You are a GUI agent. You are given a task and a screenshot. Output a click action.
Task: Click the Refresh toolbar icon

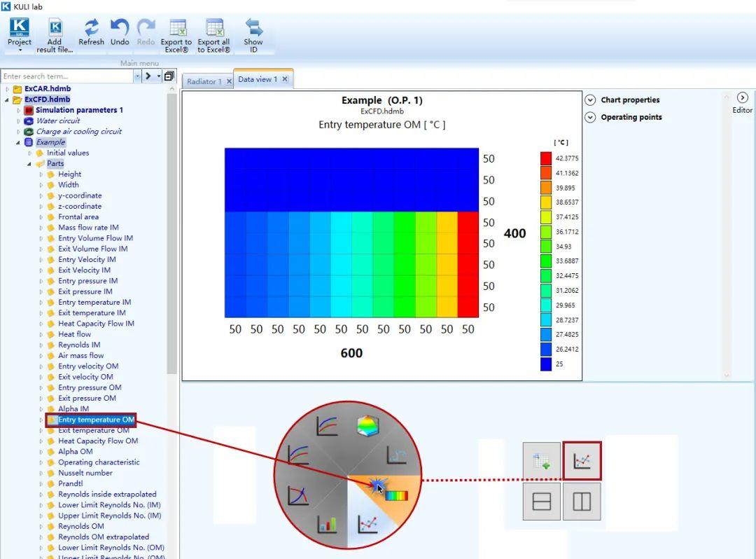pyautogui.click(x=91, y=28)
